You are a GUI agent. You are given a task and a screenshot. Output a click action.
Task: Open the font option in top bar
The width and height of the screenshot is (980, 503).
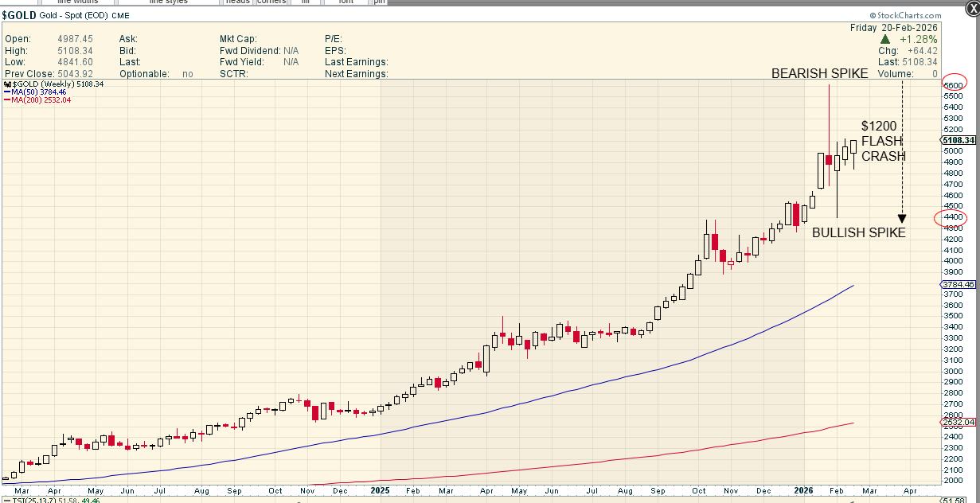[346, 2]
